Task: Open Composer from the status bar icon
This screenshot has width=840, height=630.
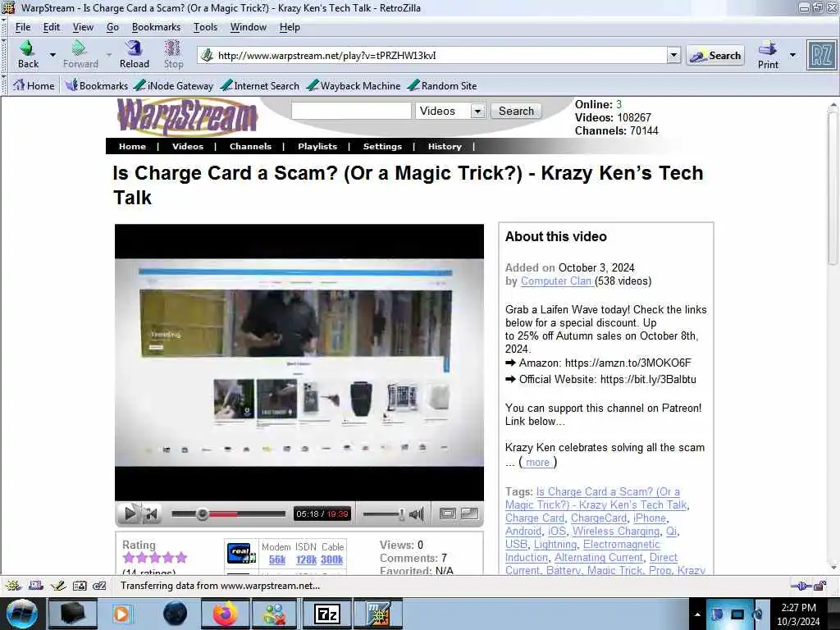Action: tap(58, 586)
